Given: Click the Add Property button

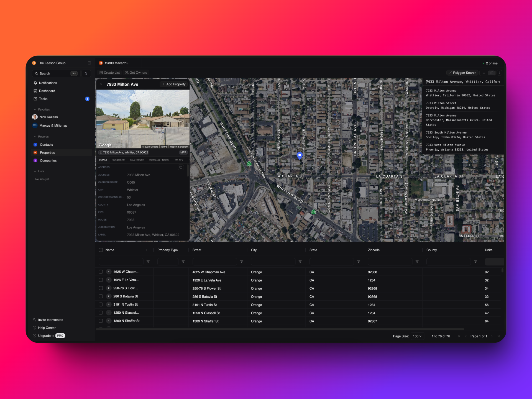Looking at the screenshot, I should 174,84.
